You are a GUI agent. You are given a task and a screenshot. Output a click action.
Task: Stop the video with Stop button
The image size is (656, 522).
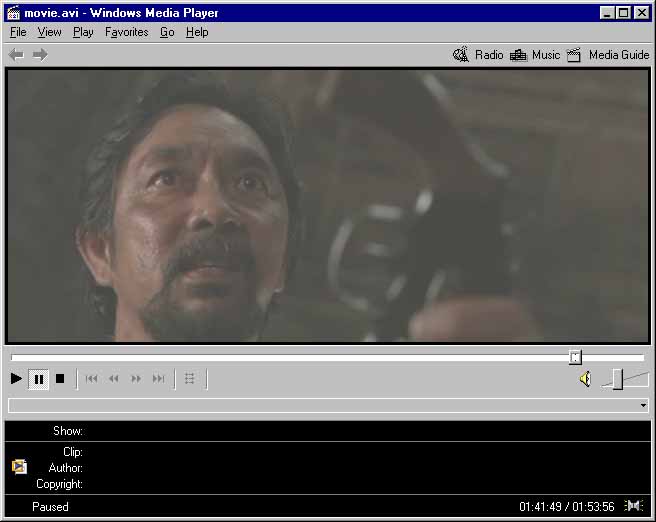(60, 379)
